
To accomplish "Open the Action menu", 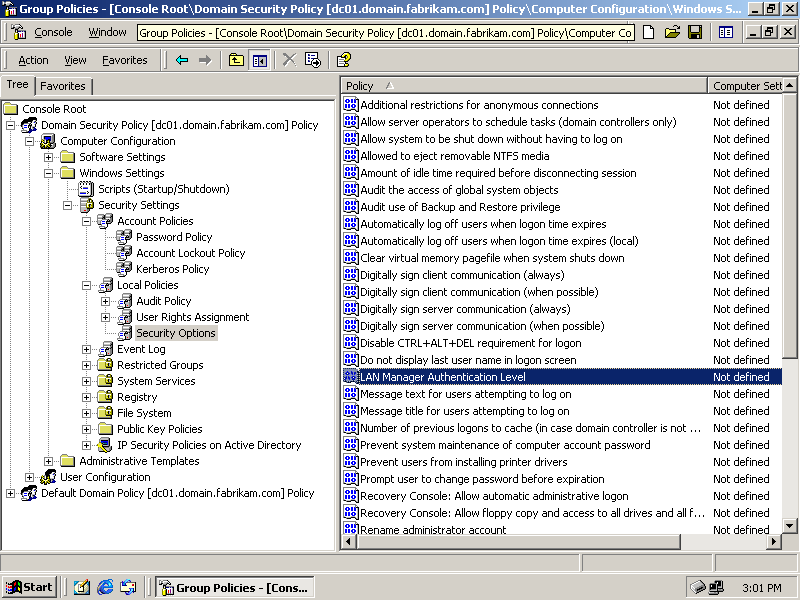I will (33, 60).
